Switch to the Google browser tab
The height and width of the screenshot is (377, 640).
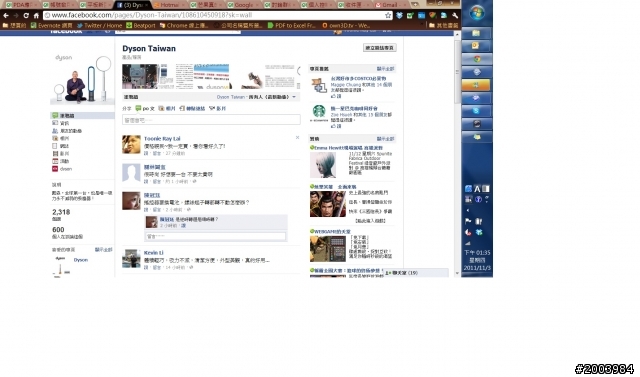pos(243,5)
